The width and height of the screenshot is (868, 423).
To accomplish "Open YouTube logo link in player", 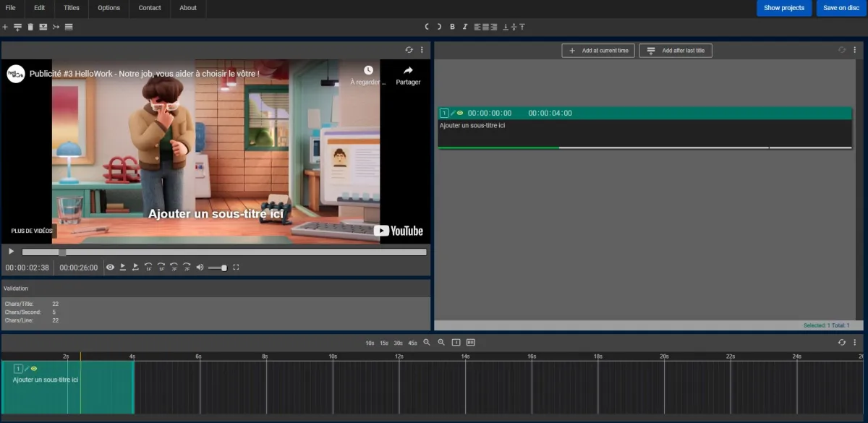I will pos(399,231).
